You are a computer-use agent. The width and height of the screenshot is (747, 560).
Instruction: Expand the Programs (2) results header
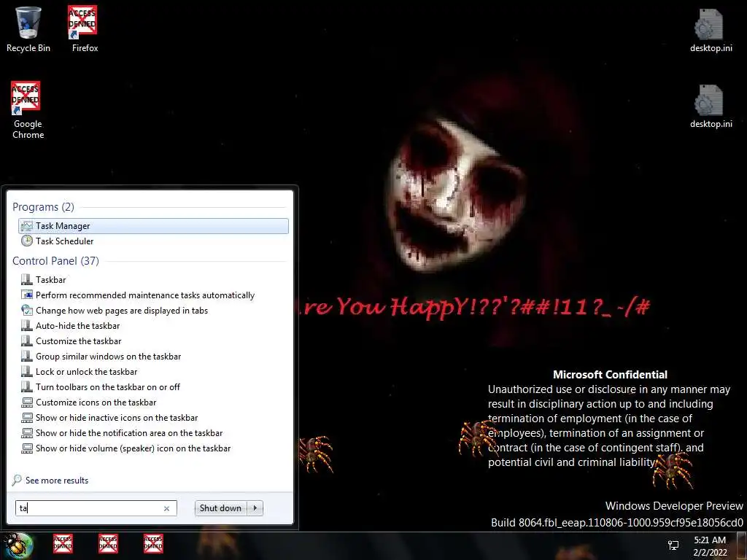click(43, 206)
